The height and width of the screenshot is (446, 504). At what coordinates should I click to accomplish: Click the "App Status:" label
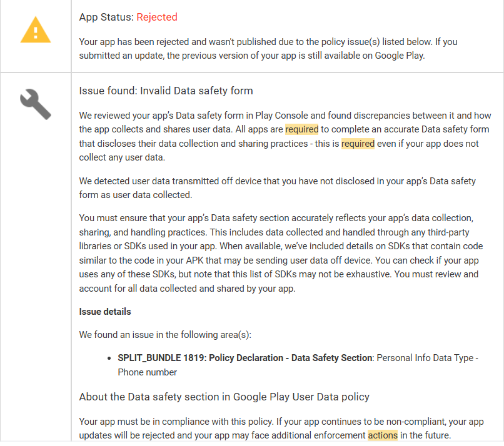pos(106,17)
